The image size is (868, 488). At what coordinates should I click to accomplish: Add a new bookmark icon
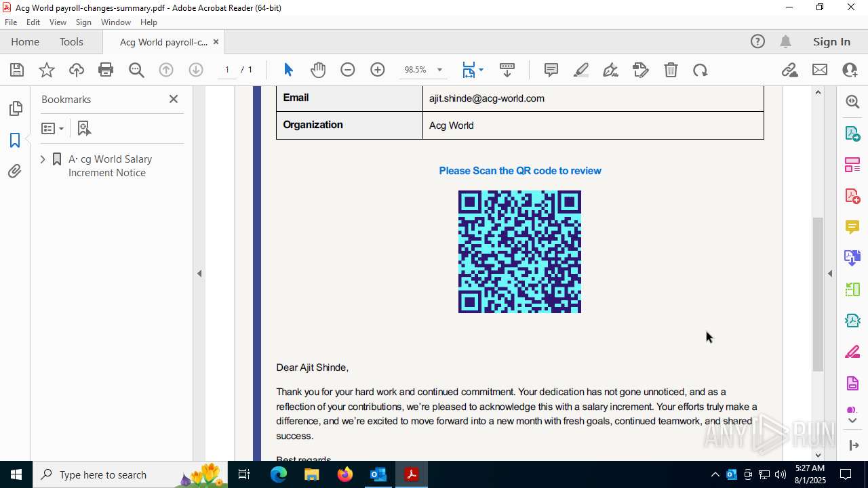tap(84, 128)
